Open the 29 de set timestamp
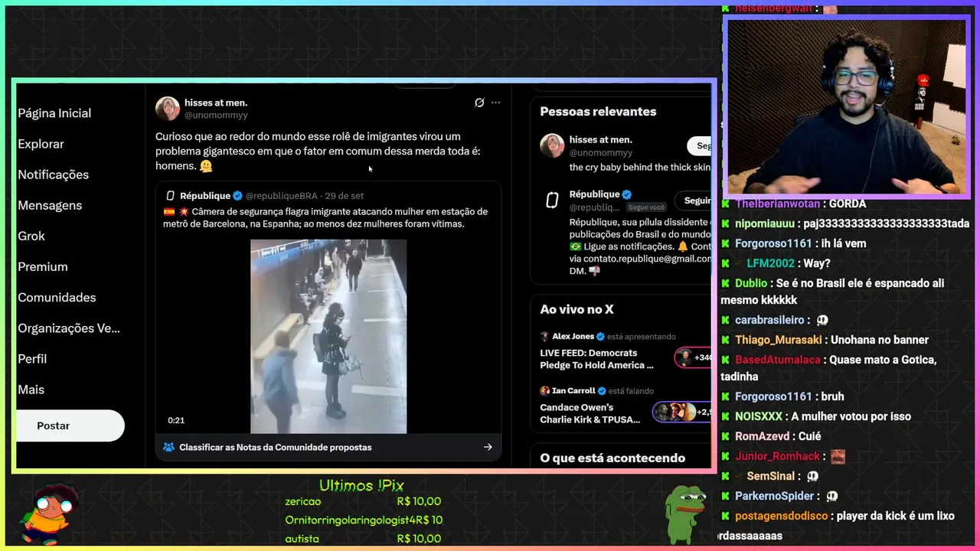The width and height of the screenshot is (980, 551). pyautogui.click(x=344, y=196)
